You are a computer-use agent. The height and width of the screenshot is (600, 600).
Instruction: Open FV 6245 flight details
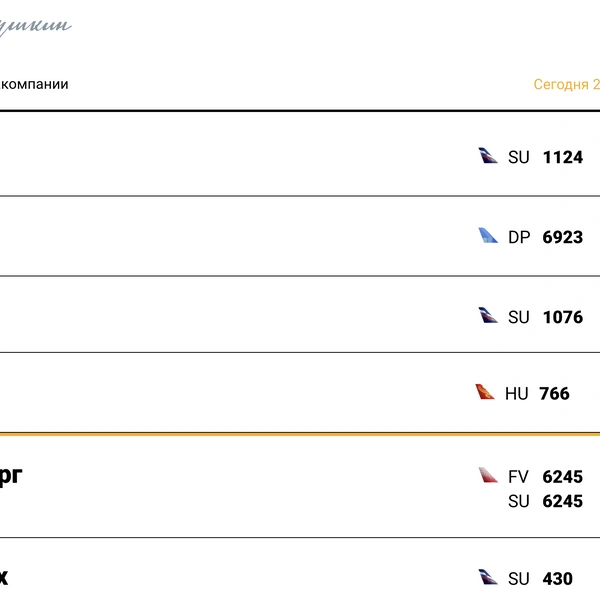pos(545,477)
